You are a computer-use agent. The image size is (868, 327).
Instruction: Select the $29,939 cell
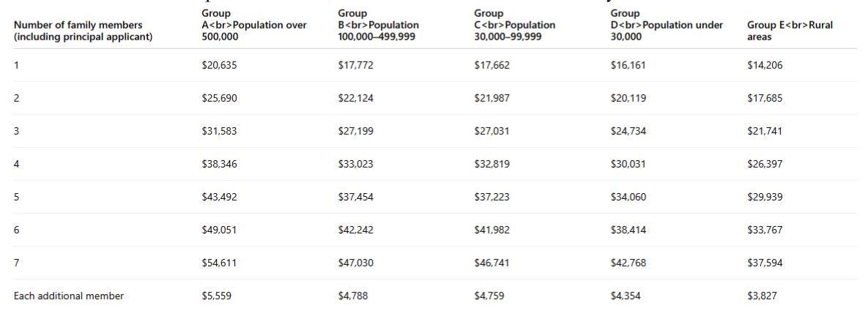[x=765, y=197]
